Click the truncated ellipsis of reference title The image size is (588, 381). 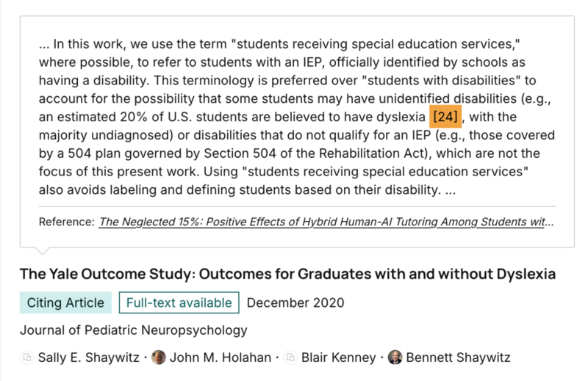coord(549,222)
